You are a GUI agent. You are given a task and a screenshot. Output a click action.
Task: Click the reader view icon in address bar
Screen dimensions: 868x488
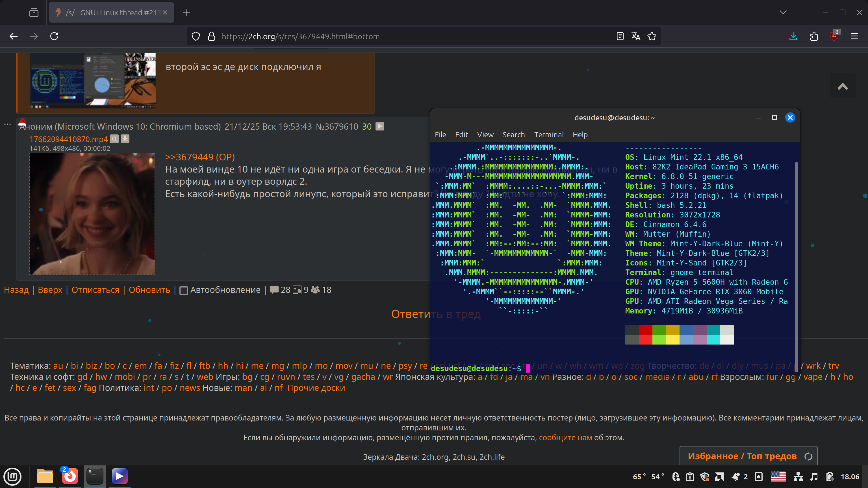(x=620, y=36)
